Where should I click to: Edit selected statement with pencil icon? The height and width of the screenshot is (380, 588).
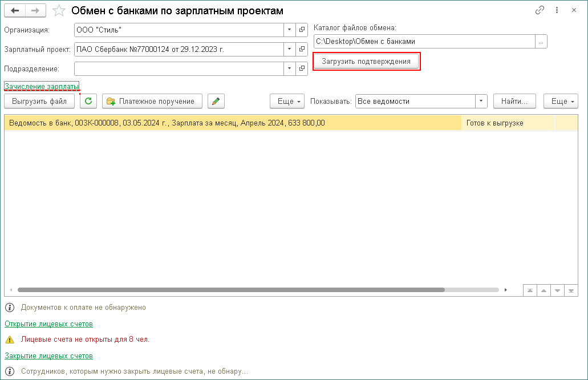pyautogui.click(x=216, y=102)
